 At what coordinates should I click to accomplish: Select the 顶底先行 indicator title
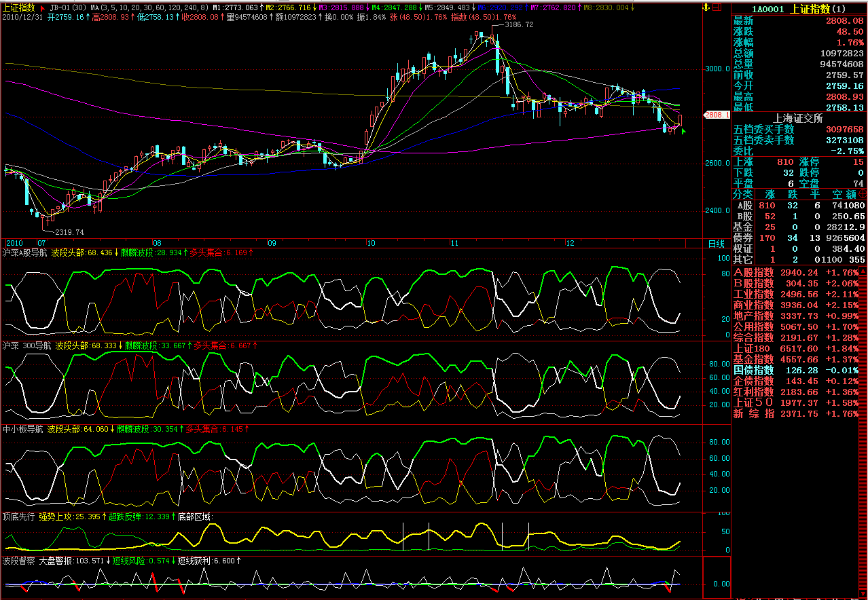(x=18, y=517)
